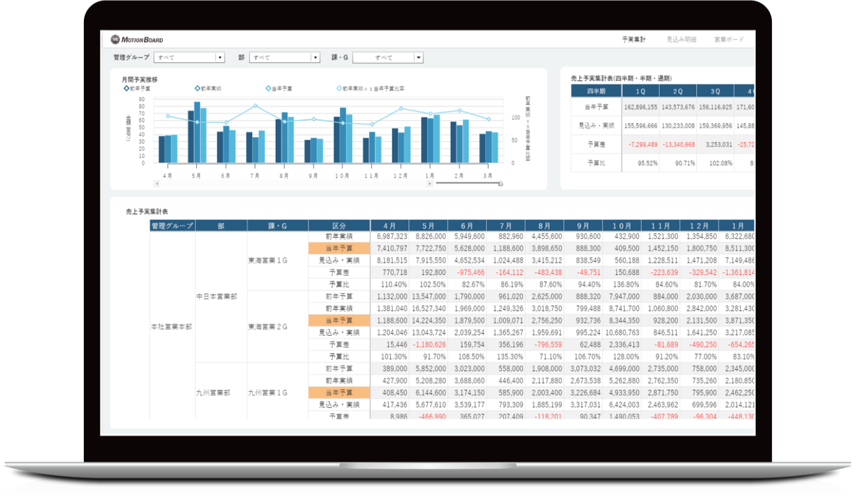Open the 営業ボード tab
Image resolution: width=857 pixels, height=504 pixels.
(x=729, y=40)
